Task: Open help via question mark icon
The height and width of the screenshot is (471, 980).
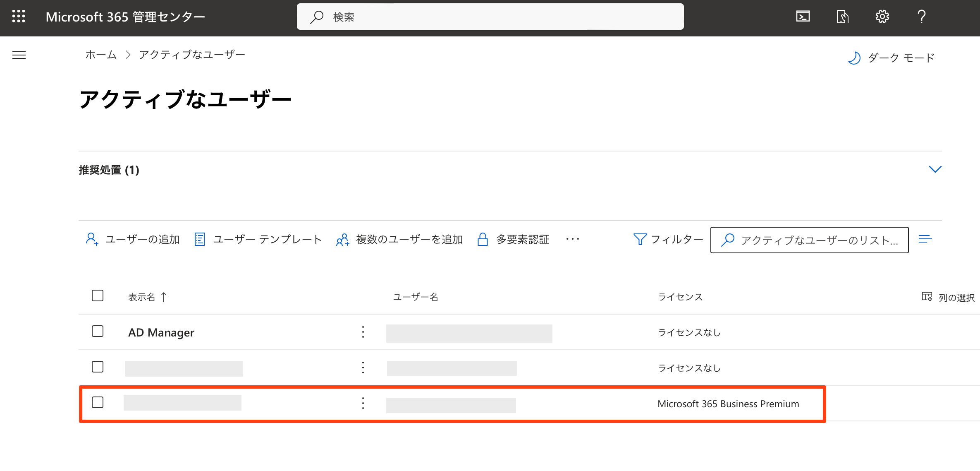Action: (921, 17)
